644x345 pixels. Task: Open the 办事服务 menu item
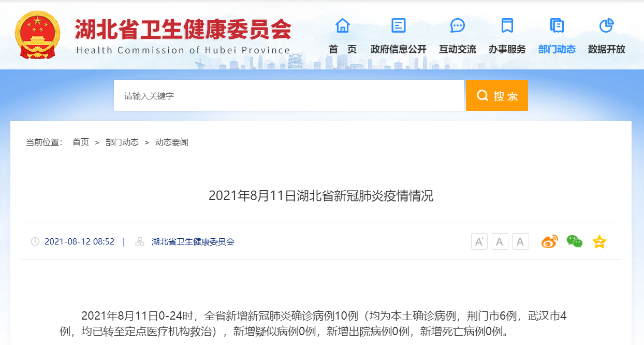pos(507,49)
